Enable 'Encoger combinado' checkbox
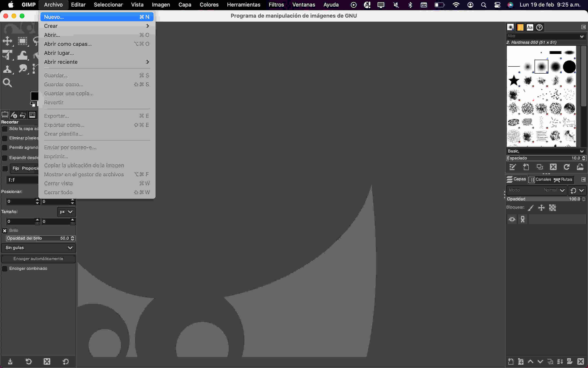 (5, 269)
